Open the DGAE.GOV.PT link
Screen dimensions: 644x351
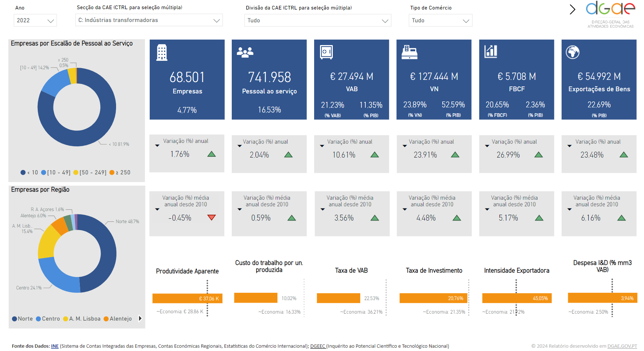(x=622, y=346)
